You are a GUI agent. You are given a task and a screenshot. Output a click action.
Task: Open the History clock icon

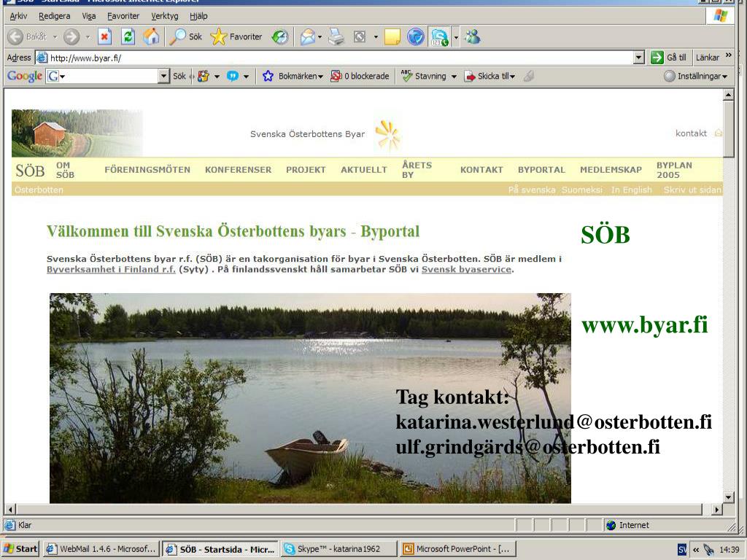280,36
